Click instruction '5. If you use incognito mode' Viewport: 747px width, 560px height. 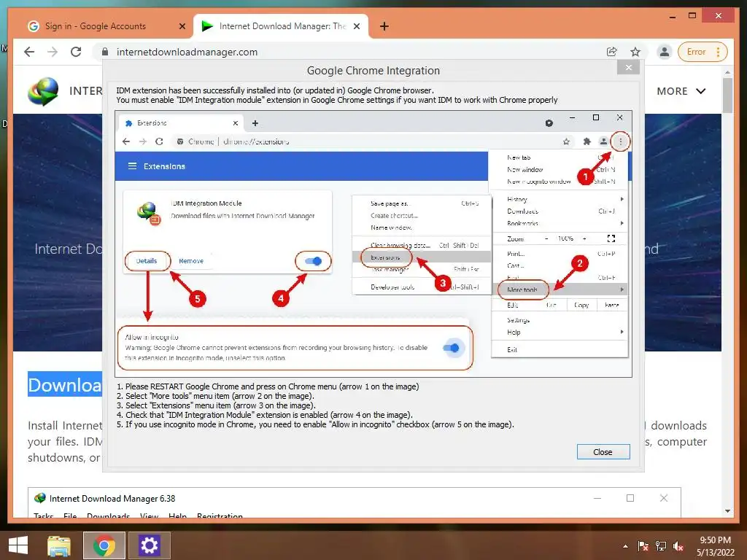tap(315, 424)
